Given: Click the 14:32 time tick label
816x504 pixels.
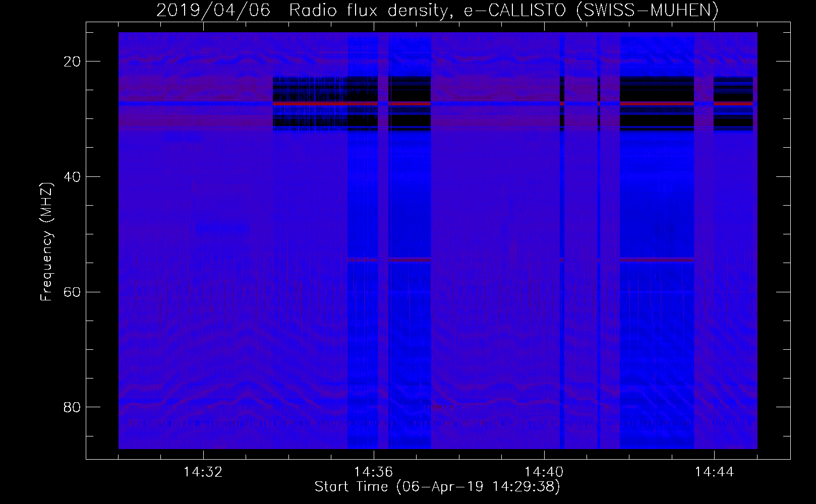Looking at the screenshot, I should tap(203, 472).
